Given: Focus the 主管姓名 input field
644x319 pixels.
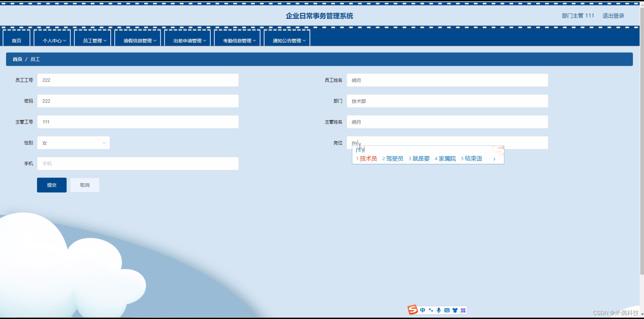Looking at the screenshot, I should [447, 122].
